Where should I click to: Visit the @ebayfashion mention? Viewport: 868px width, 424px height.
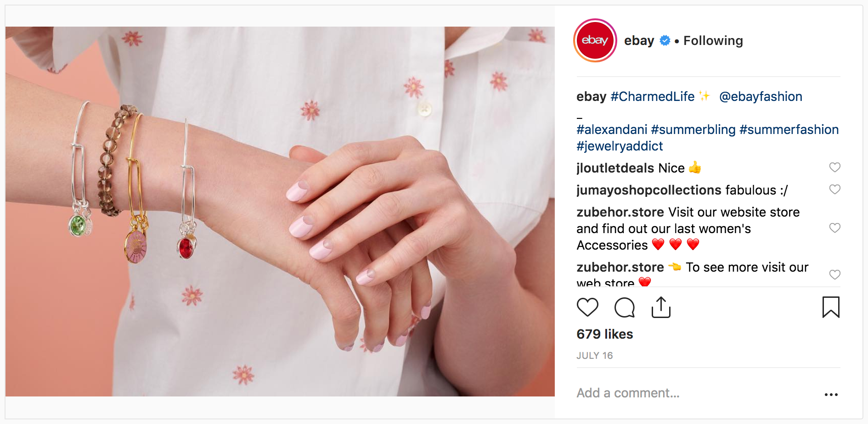point(761,96)
